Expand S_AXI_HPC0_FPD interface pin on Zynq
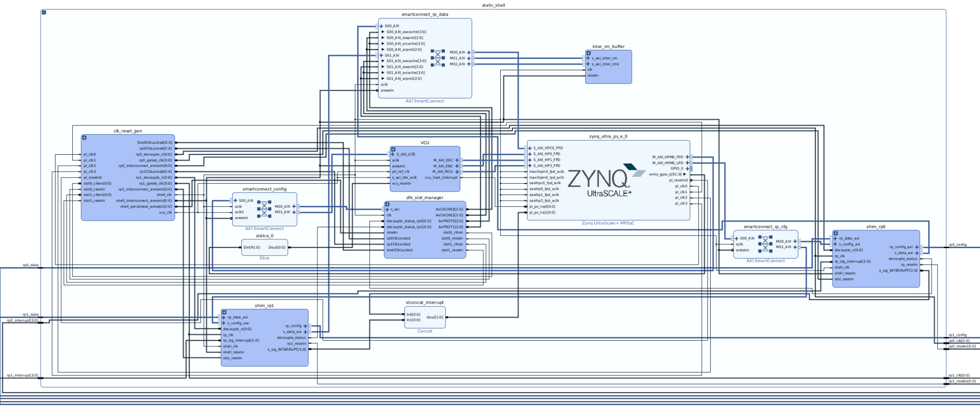 [x=530, y=148]
